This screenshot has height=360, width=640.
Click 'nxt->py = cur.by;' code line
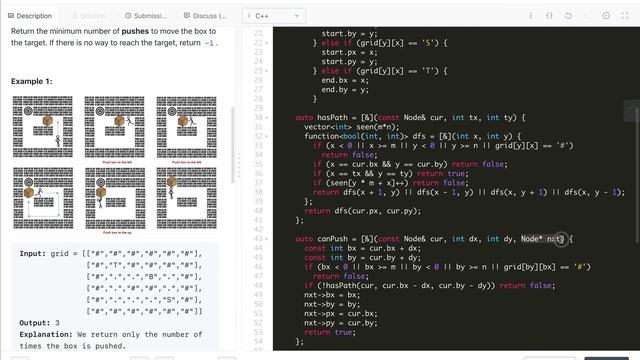[341, 323]
